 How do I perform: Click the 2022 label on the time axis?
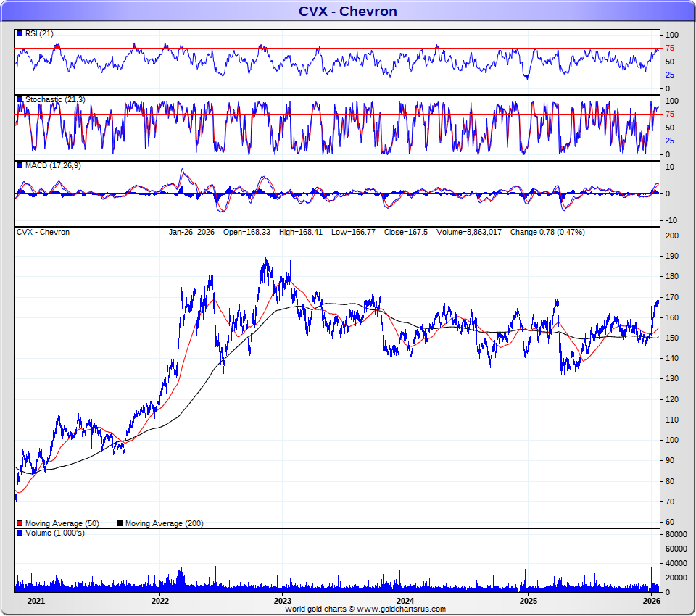[x=159, y=602]
